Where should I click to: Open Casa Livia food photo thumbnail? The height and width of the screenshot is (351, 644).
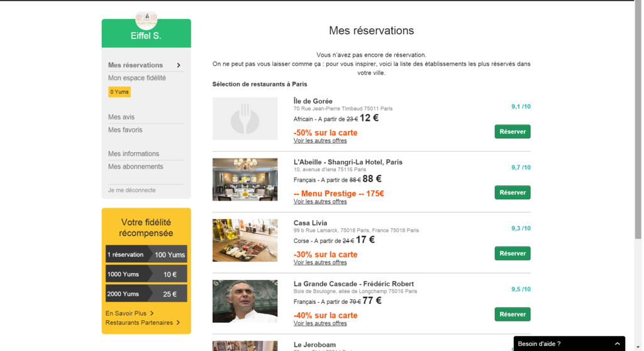(x=245, y=240)
